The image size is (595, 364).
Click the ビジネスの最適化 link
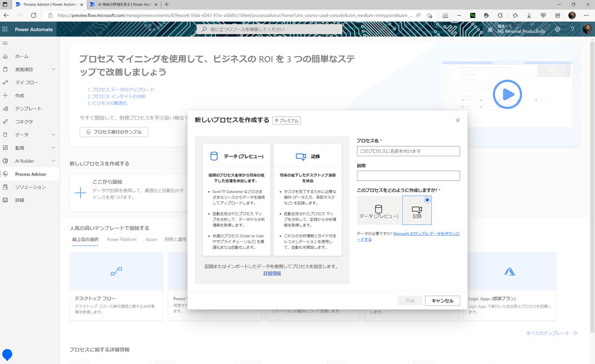click(109, 103)
